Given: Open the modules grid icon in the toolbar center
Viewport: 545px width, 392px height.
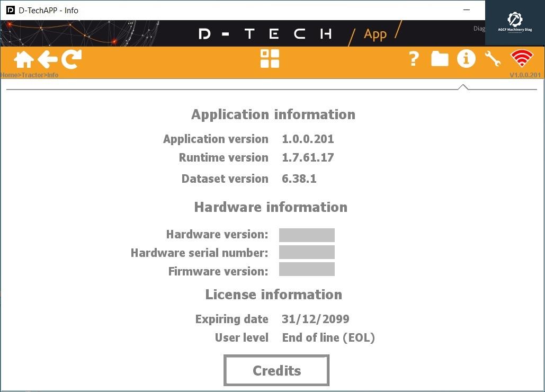Looking at the screenshot, I should 270,59.
